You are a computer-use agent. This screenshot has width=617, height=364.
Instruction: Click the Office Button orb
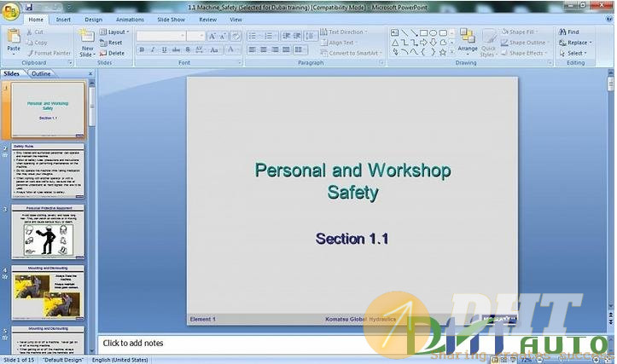coord(10,11)
